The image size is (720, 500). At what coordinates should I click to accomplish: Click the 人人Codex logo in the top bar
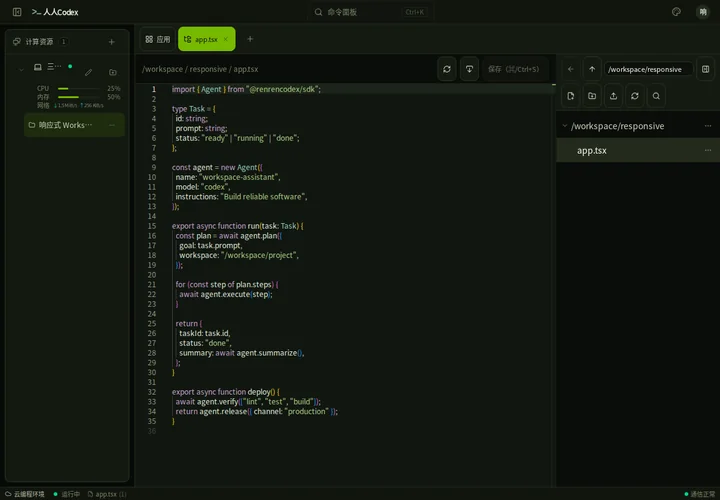pos(55,12)
